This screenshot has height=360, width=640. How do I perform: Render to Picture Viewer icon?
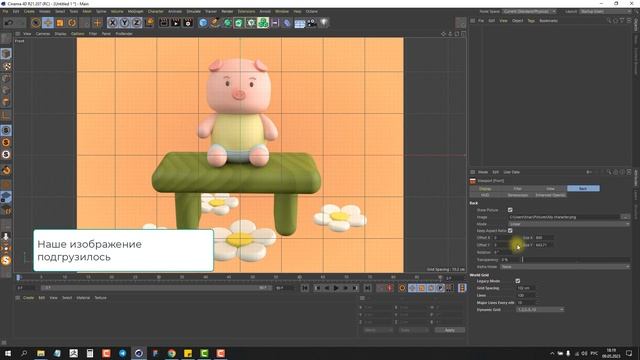(x=176, y=23)
